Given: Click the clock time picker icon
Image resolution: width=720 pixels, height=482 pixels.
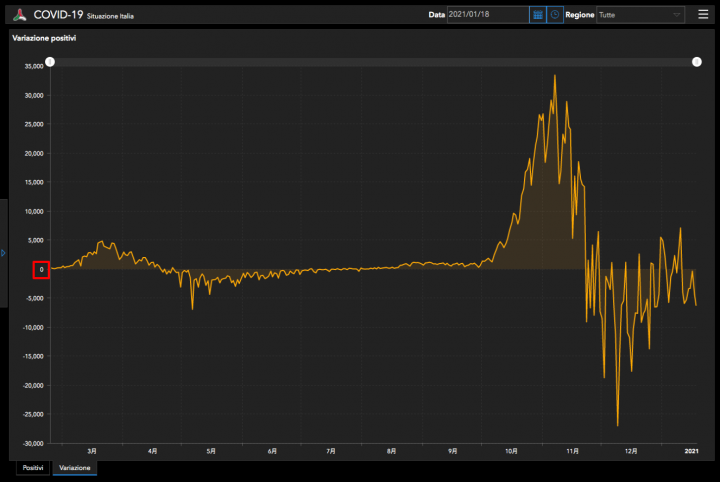Looking at the screenshot, I should [554, 15].
